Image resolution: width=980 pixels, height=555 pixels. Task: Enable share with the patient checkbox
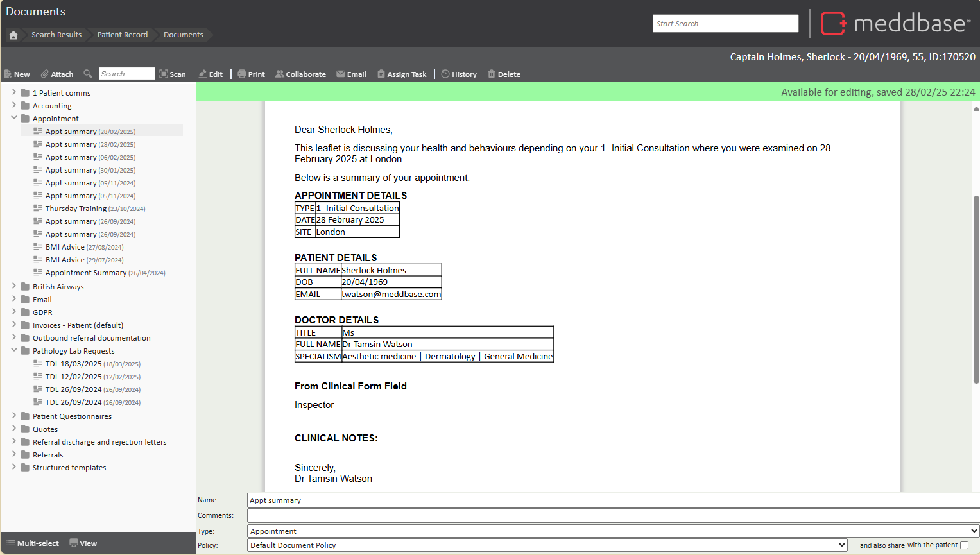(x=964, y=545)
